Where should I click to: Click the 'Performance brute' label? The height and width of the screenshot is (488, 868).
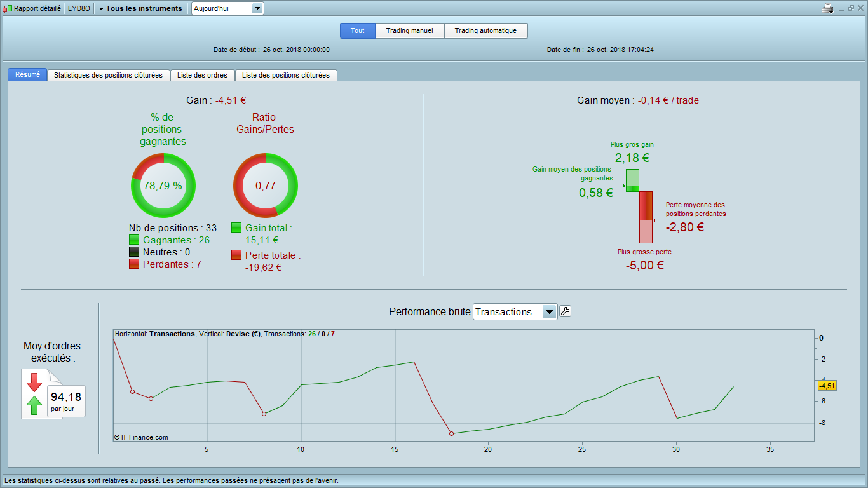430,311
